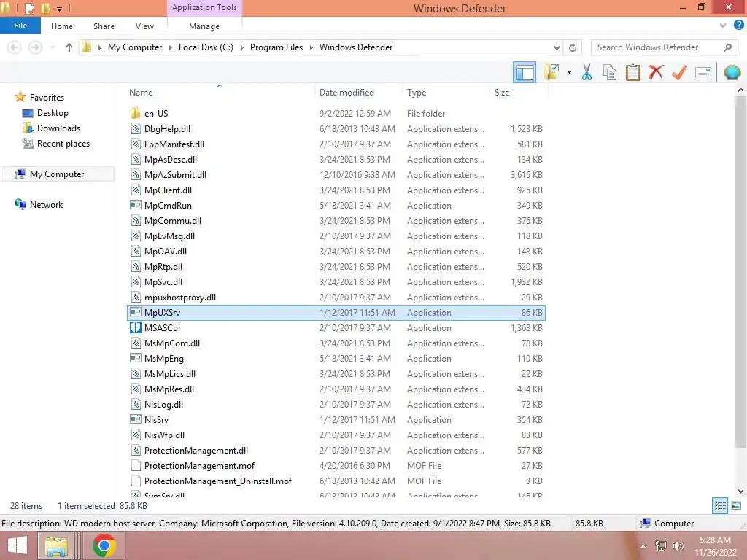Screen dimensions: 747x560
Task: Click Program Files in address path
Action: [x=276, y=47]
